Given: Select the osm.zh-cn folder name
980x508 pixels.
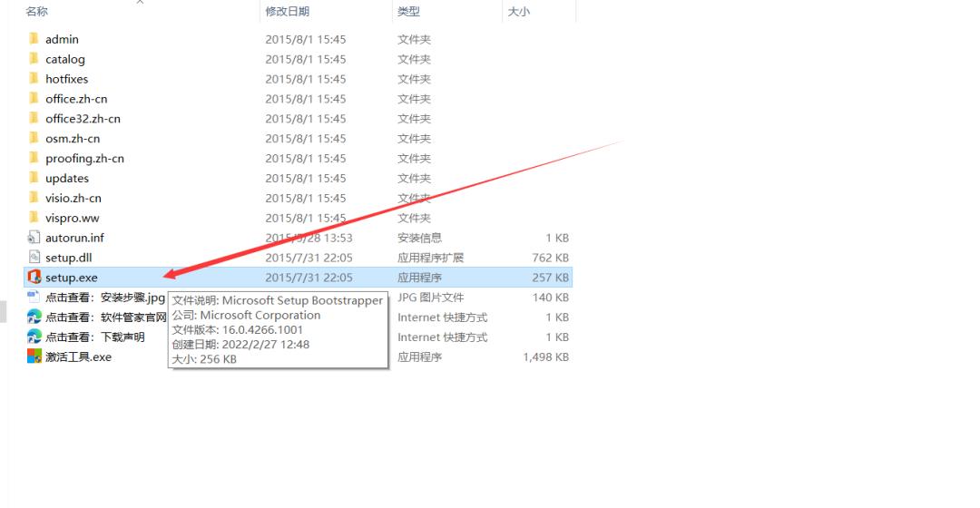Looking at the screenshot, I should coord(73,139).
